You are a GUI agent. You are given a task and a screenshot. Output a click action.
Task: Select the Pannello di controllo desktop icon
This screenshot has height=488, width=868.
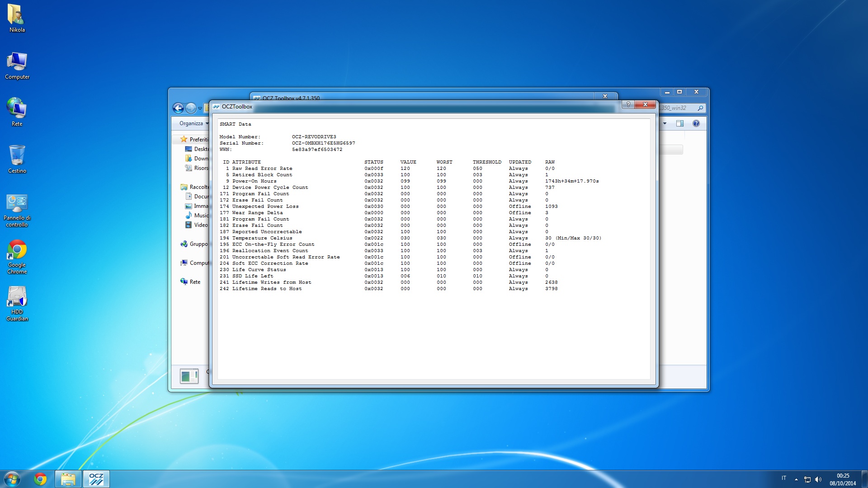[x=17, y=211]
